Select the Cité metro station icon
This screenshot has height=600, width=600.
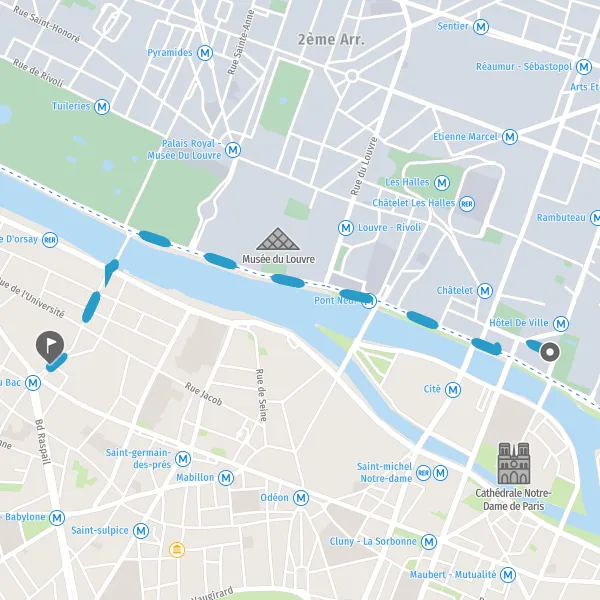[x=453, y=390]
